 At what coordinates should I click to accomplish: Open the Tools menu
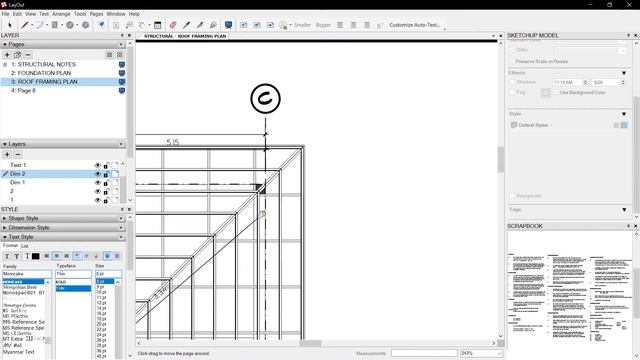[x=80, y=14]
